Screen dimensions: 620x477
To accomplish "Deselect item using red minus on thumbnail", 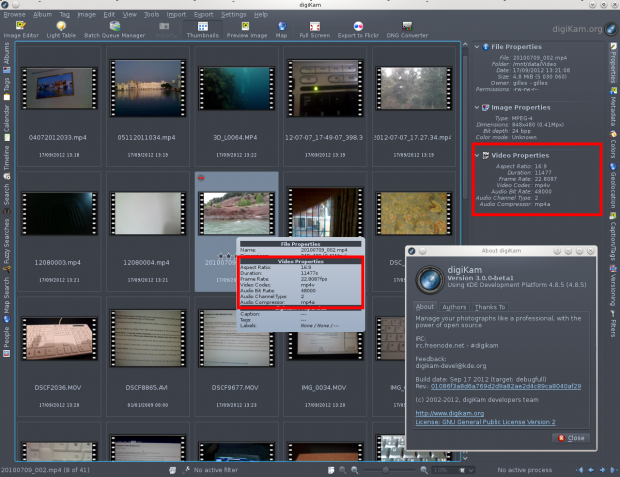I will pos(201,178).
